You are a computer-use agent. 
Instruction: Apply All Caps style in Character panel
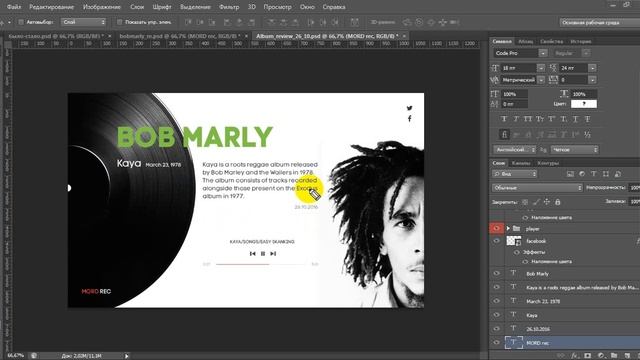click(528, 119)
